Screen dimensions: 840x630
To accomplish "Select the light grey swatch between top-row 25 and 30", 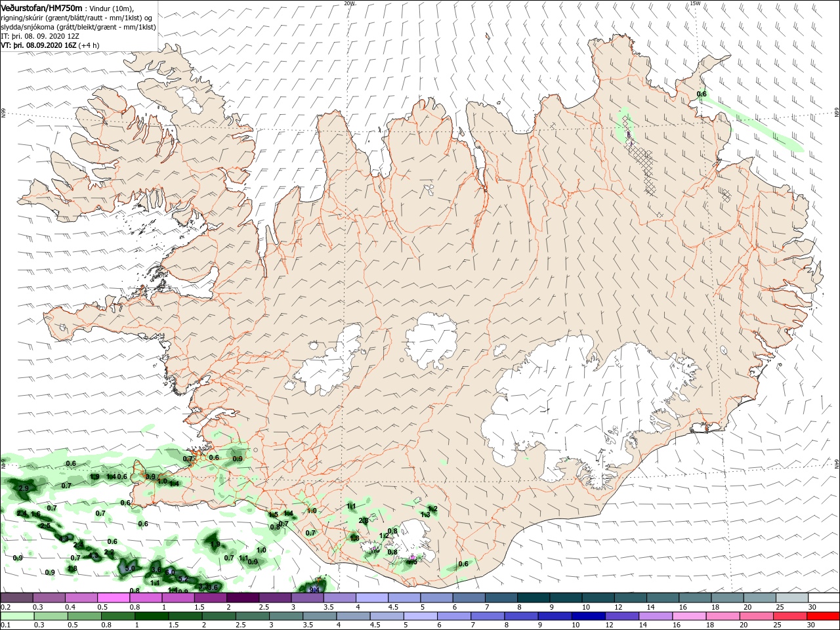I will (793, 598).
